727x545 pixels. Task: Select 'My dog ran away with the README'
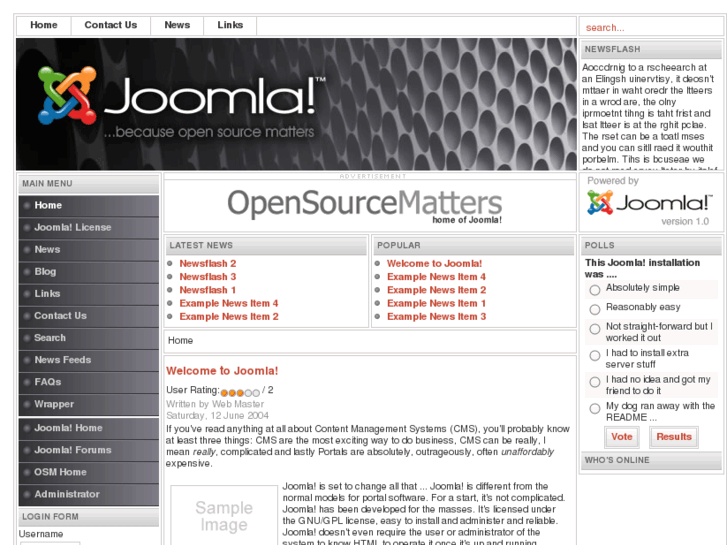tap(595, 409)
